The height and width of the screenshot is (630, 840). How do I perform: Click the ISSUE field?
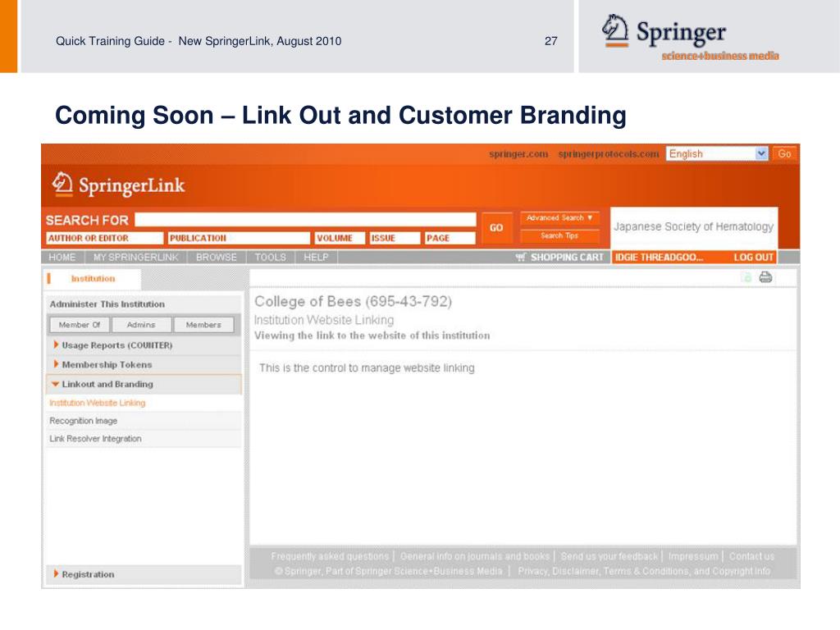click(x=395, y=238)
